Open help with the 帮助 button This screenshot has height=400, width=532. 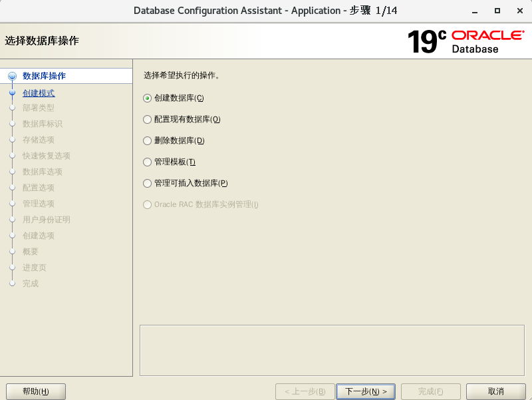click(x=35, y=391)
